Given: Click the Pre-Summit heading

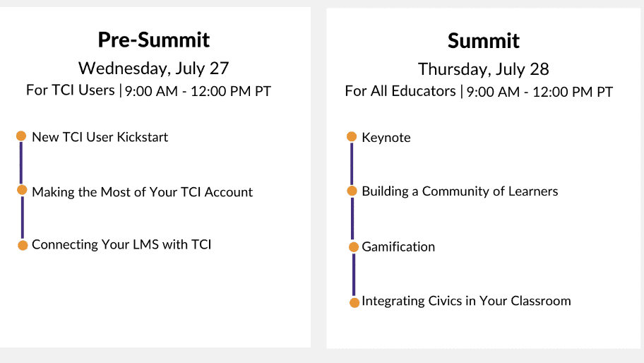Looking at the screenshot, I should click(154, 40).
